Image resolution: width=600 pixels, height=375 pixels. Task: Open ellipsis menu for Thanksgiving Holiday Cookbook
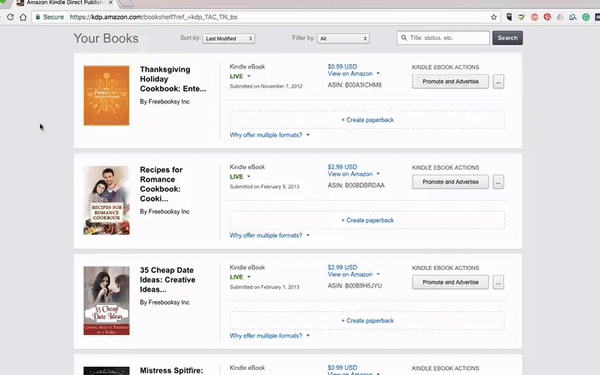coord(498,82)
